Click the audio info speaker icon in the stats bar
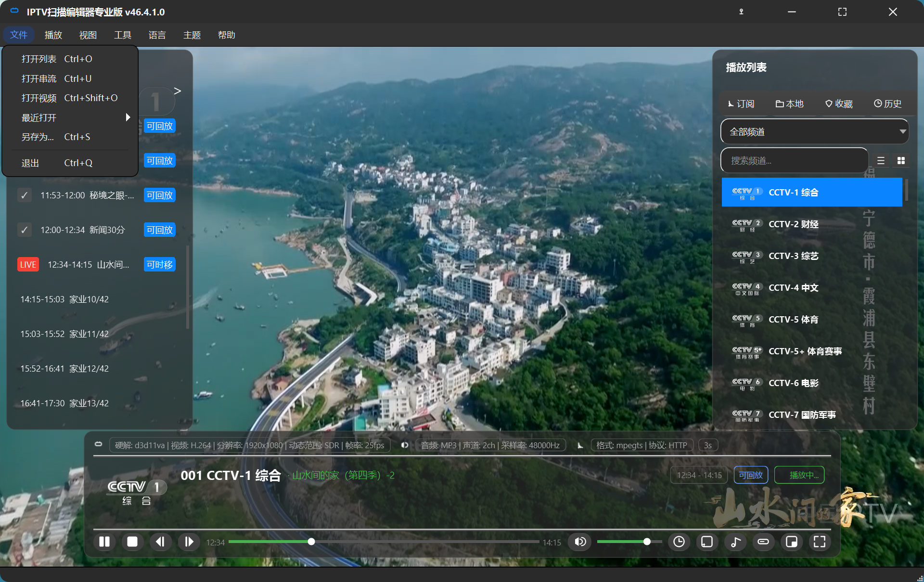924x582 pixels. (x=405, y=445)
